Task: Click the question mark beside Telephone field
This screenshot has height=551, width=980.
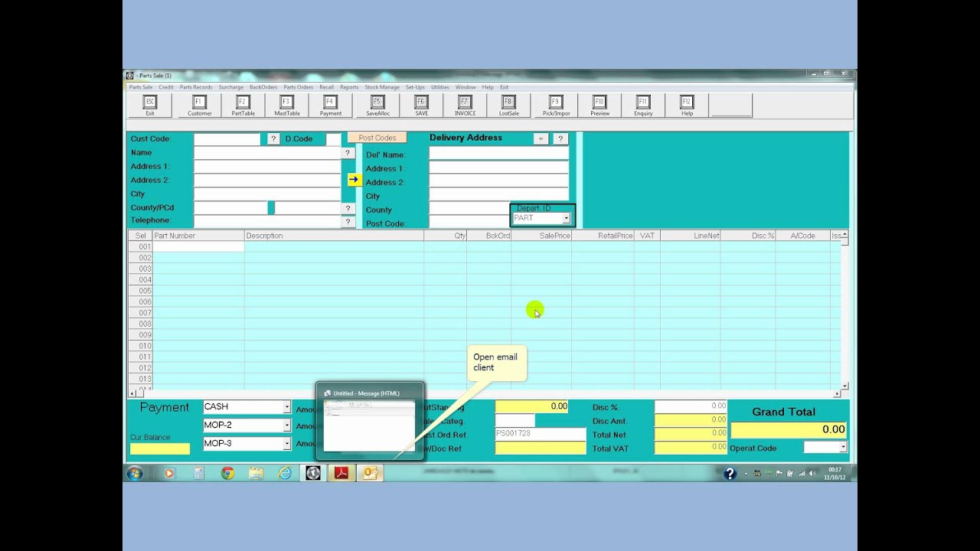Action: [348, 222]
